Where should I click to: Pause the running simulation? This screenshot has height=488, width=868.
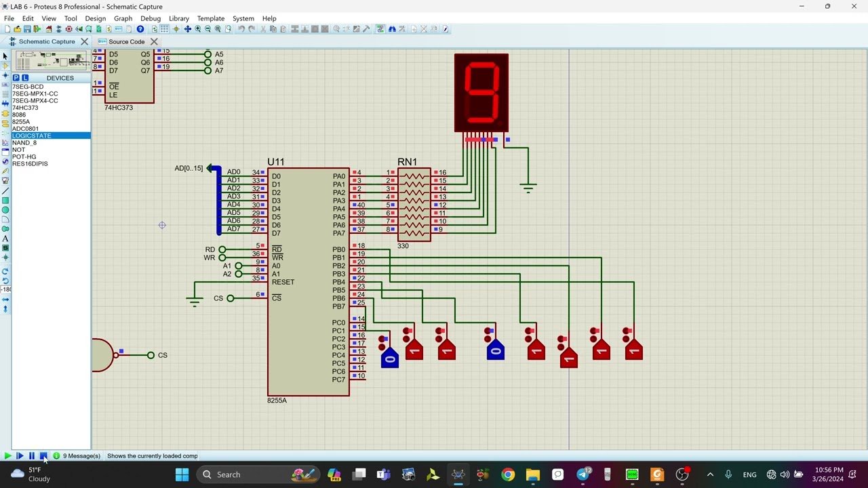[x=31, y=456]
